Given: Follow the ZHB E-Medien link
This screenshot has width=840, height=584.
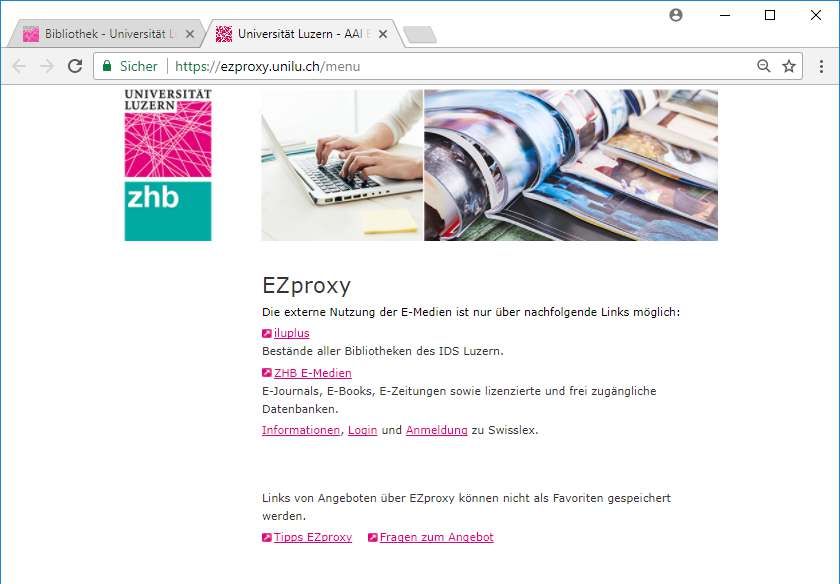Looking at the screenshot, I should (x=313, y=373).
